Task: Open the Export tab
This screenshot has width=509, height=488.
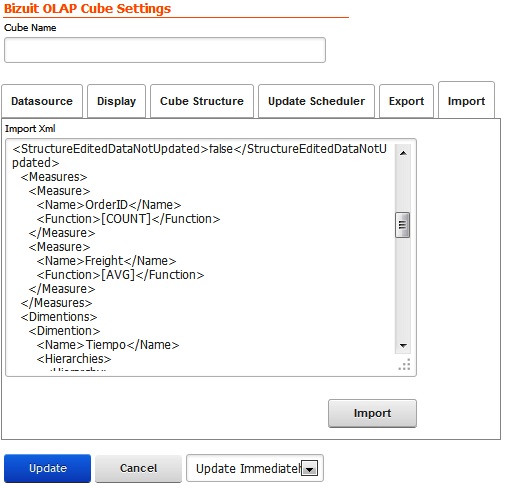Action: pos(406,101)
